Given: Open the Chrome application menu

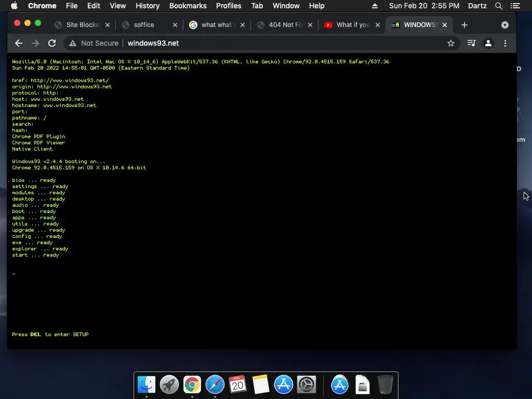Looking at the screenshot, I should point(42,6).
